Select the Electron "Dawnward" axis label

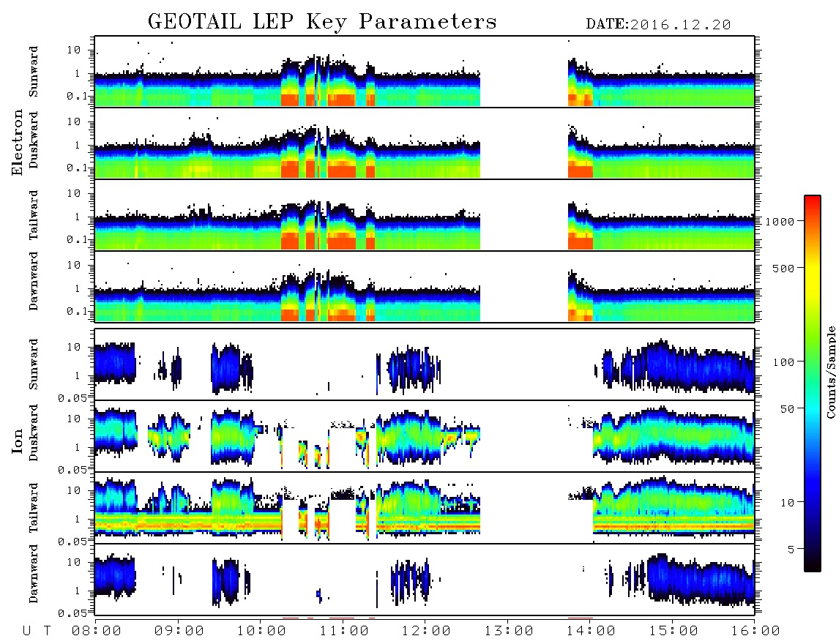click(x=33, y=281)
